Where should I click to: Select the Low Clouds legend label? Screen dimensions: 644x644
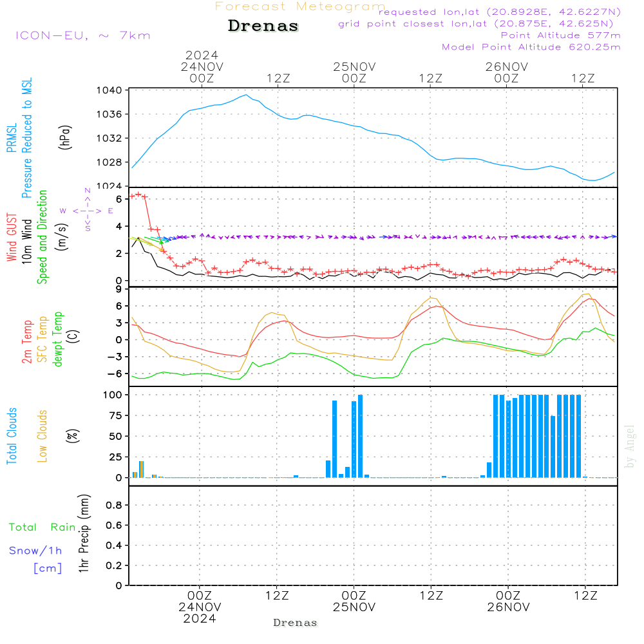click(43, 436)
